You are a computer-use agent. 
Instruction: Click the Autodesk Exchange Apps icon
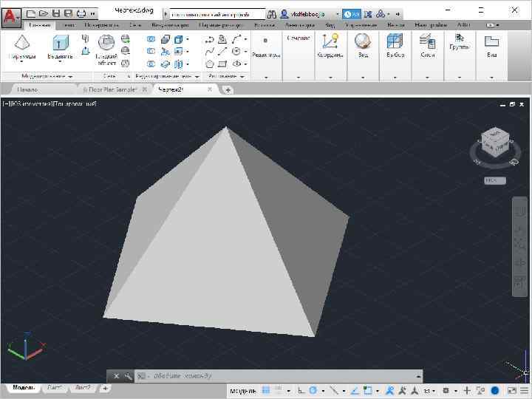click(x=368, y=14)
